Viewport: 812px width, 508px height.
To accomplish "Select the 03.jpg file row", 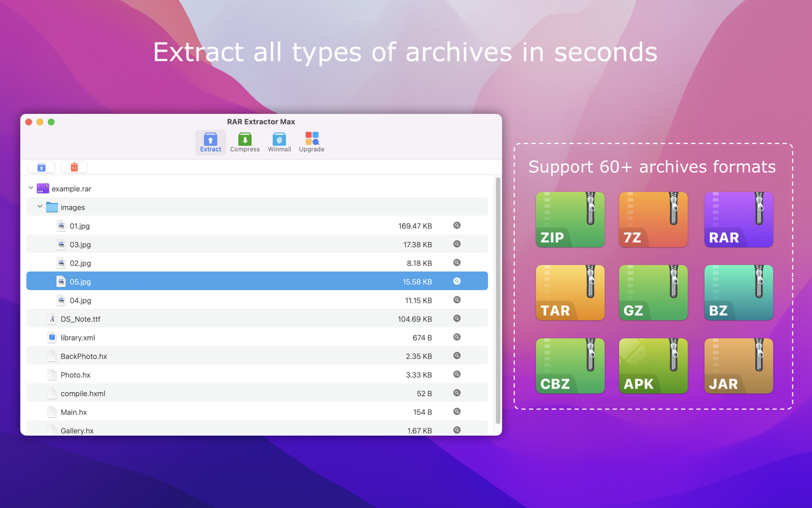I will [x=80, y=245].
